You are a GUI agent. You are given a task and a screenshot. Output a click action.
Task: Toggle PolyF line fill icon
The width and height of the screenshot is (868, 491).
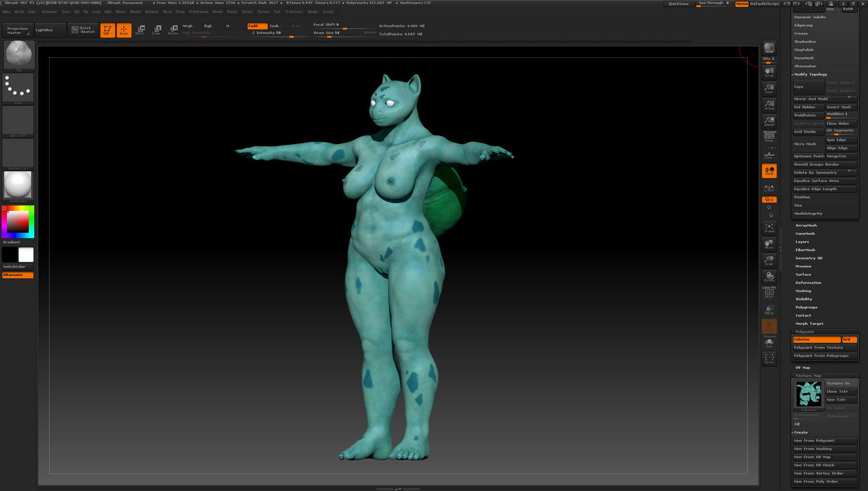click(x=769, y=293)
